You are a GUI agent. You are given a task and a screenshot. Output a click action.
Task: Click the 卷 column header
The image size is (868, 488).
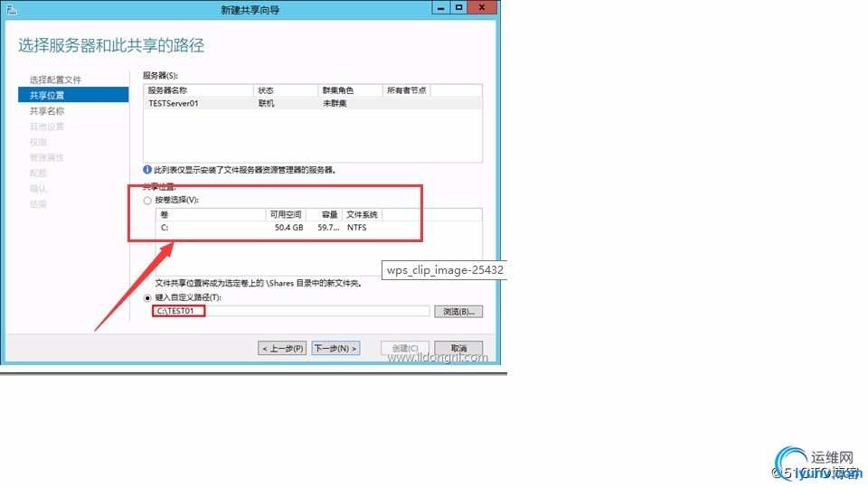click(211, 215)
